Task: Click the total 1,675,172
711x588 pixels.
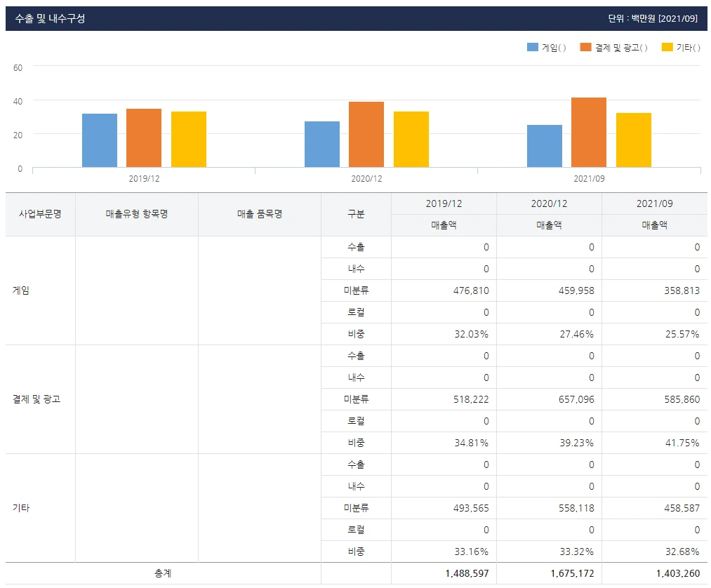Action: (x=572, y=573)
